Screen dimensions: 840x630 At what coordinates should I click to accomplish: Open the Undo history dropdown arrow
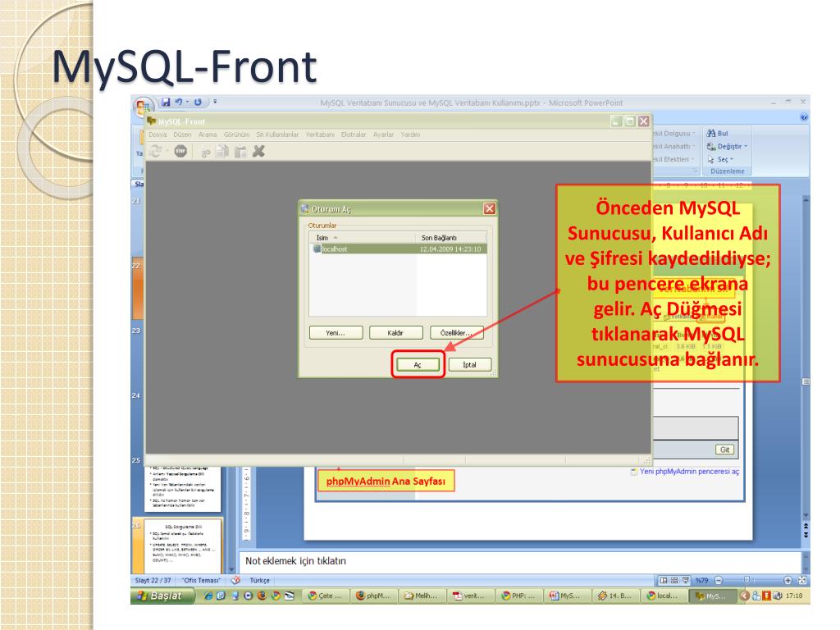[187, 102]
